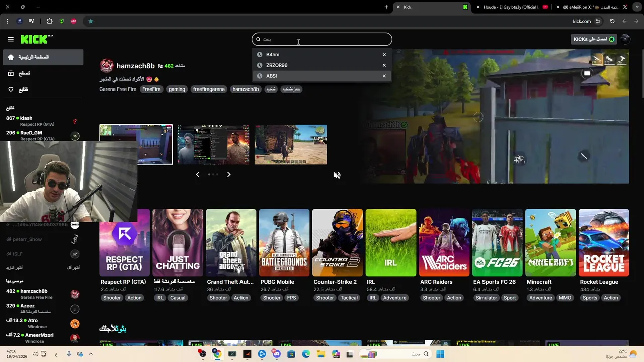Open ARC Raiders category card
Image resolution: width=644 pixels, height=362 pixels.
click(444, 243)
